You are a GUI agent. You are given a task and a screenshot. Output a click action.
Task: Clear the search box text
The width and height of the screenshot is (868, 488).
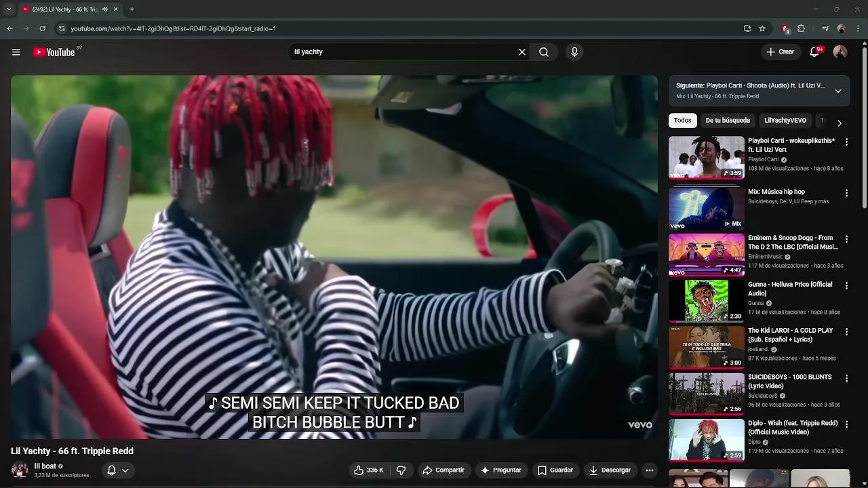coord(522,52)
